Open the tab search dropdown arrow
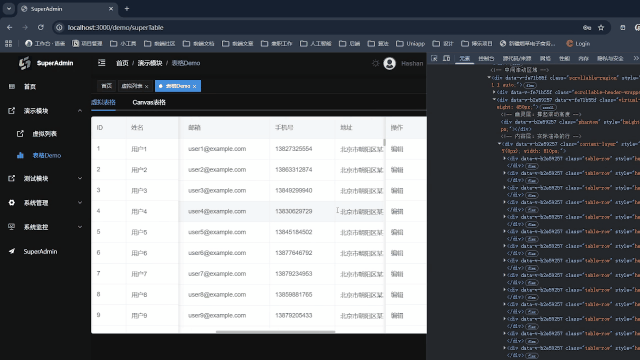640x360 pixels. [9, 9]
